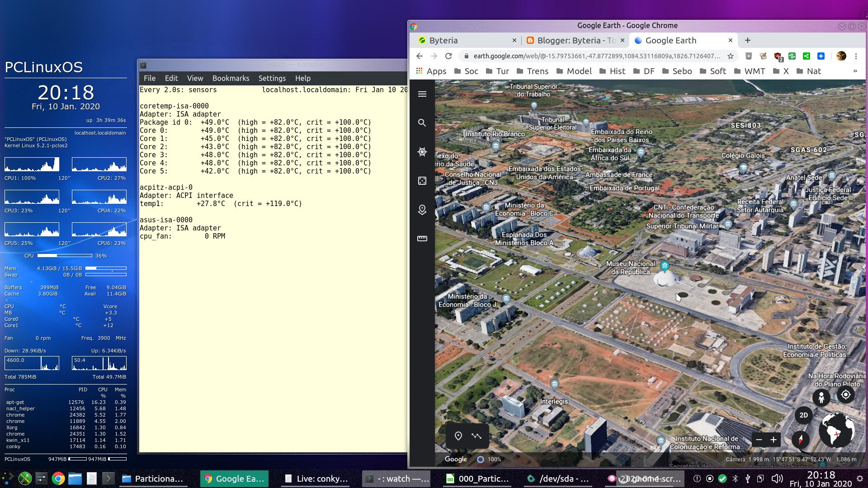
Task: Open the Konsole Settings menu
Action: coord(272,78)
